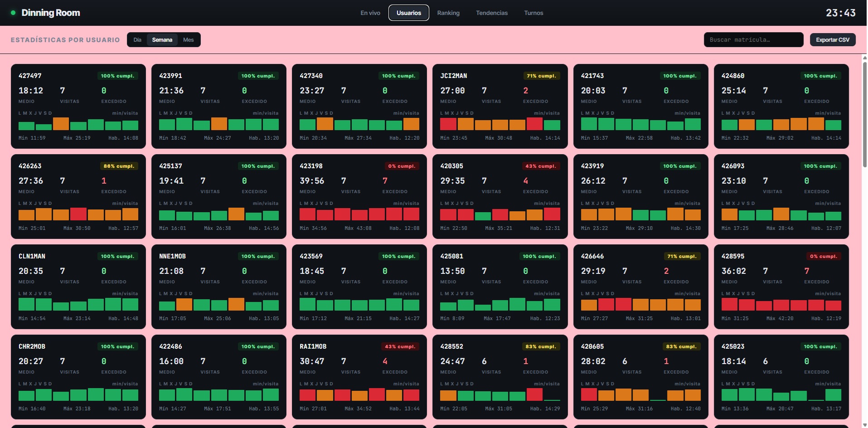This screenshot has width=868, height=428.
Task: Click average time 13:50 on card 425081
Action: coord(452,271)
